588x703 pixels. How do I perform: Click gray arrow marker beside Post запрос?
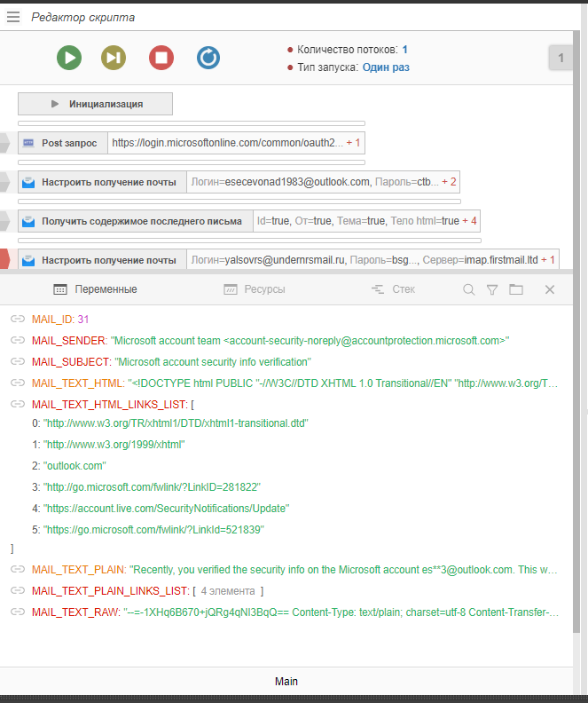[5, 143]
